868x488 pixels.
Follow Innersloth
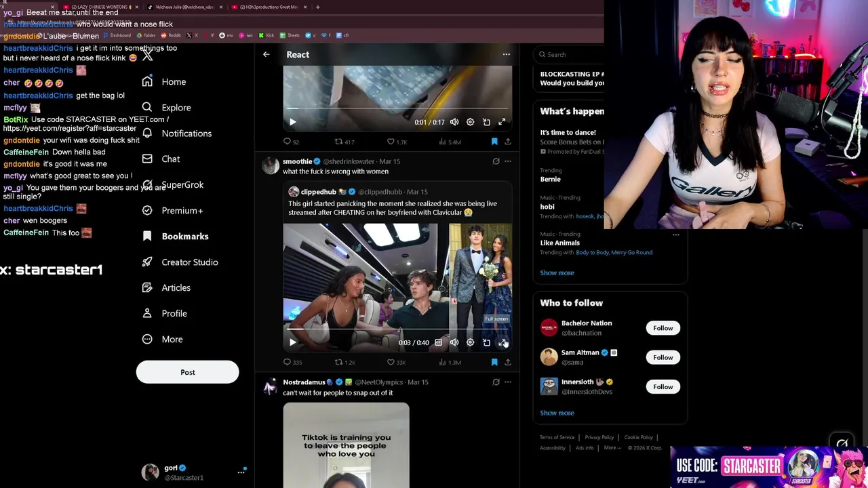[663, 386]
